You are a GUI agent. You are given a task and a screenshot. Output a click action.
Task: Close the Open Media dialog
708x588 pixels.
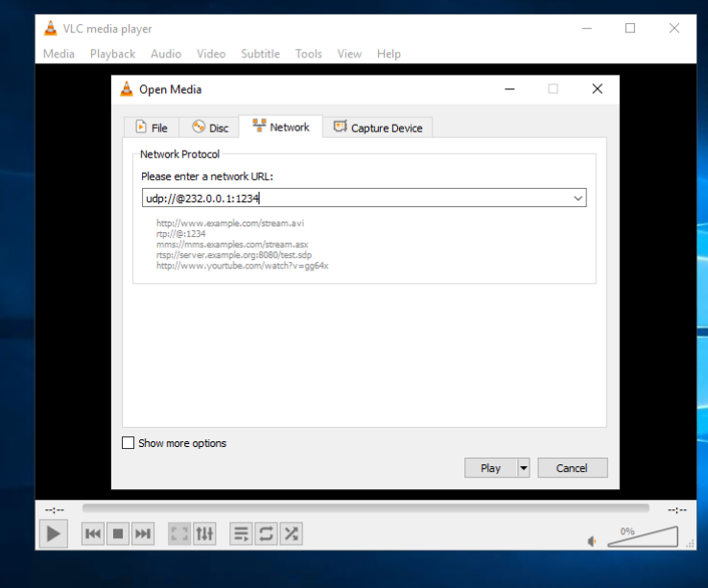(598, 89)
